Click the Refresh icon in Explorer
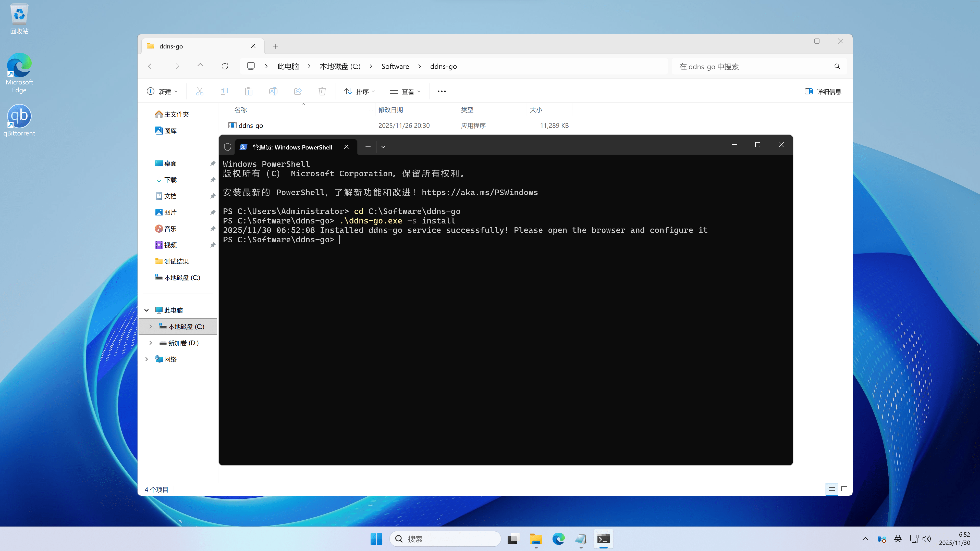Screen dimensions: 980x551 coord(225,66)
